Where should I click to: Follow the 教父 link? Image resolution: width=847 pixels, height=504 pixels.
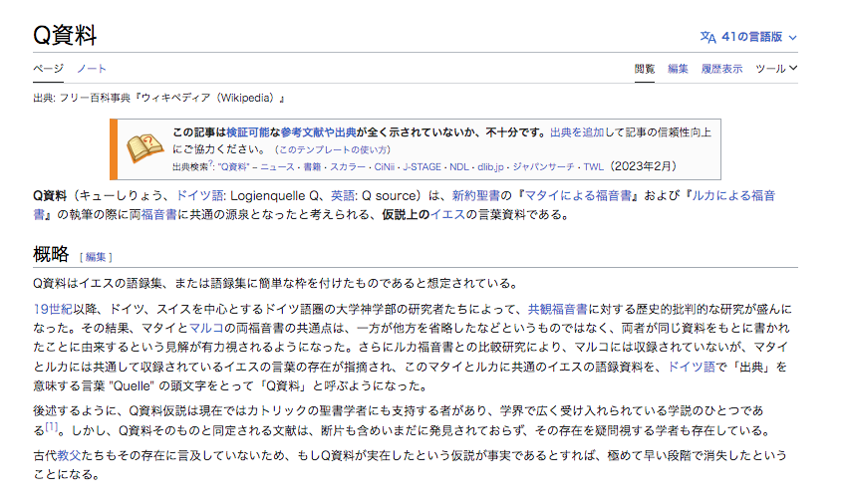pos(69,456)
